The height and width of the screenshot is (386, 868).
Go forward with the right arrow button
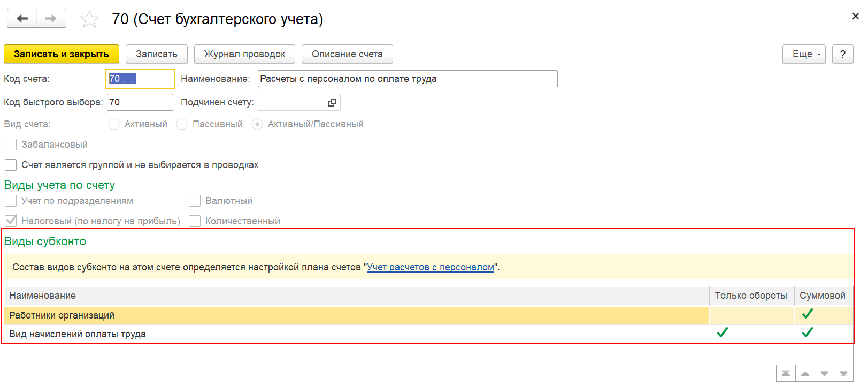pyautogui.click(x=51, y=19)
